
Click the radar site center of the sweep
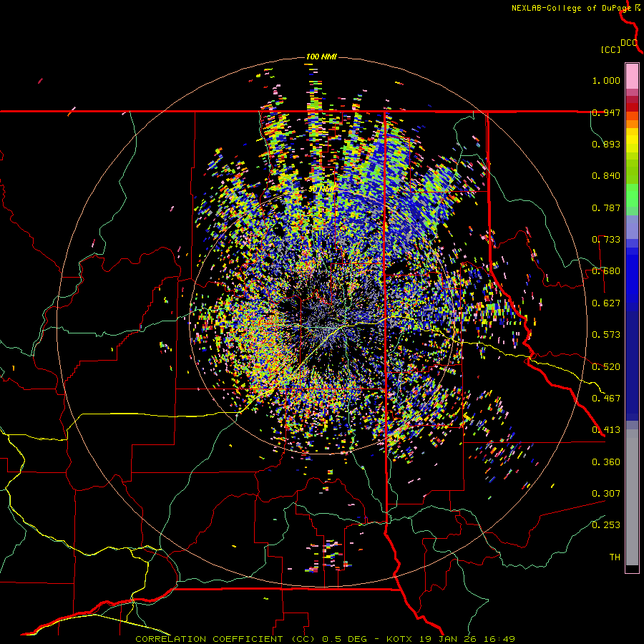click(321, 322)
